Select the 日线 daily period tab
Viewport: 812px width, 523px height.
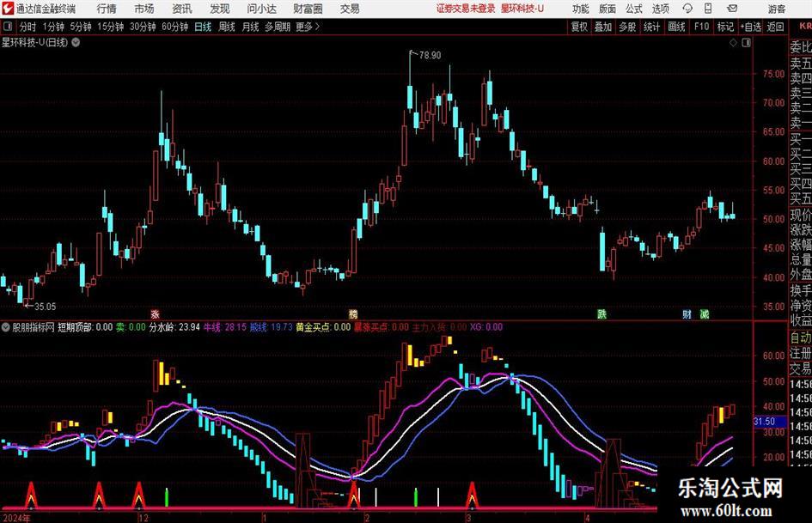[x=203, y=27]
